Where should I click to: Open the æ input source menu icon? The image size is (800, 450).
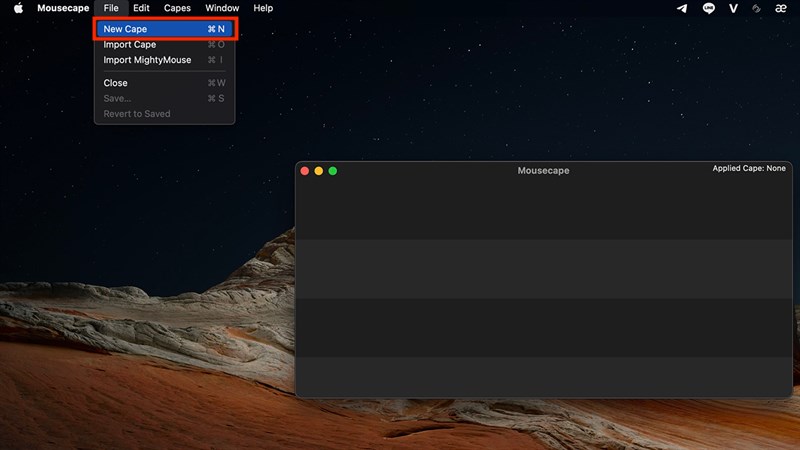[x=782, y=8]
